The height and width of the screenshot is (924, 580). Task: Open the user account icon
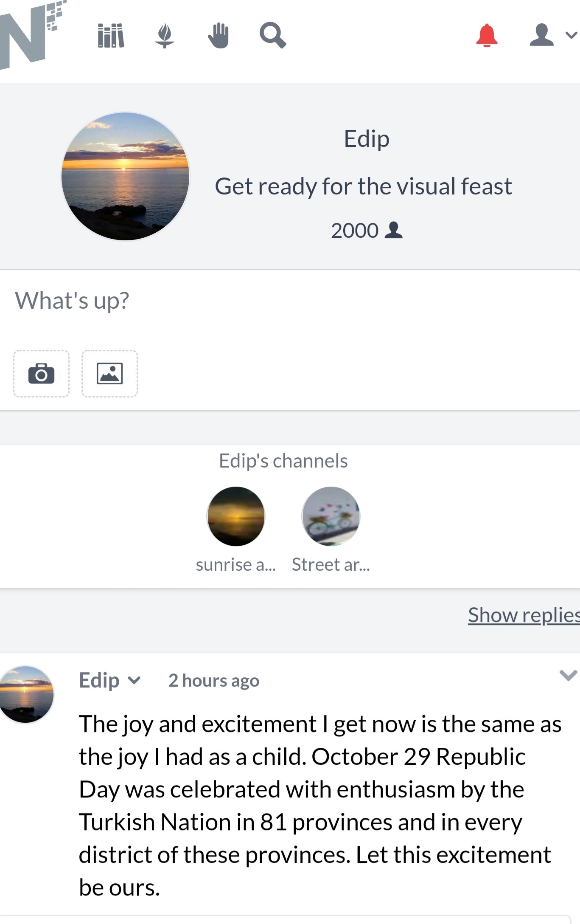(541, 35)
